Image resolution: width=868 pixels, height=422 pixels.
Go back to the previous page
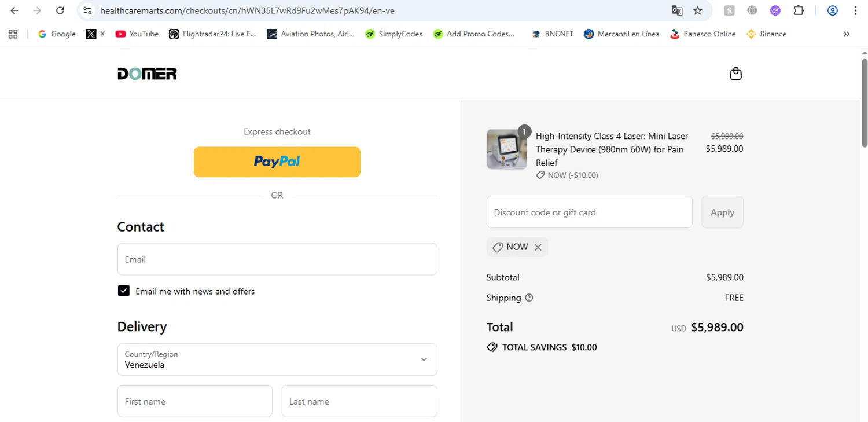(x=14, y=10)
